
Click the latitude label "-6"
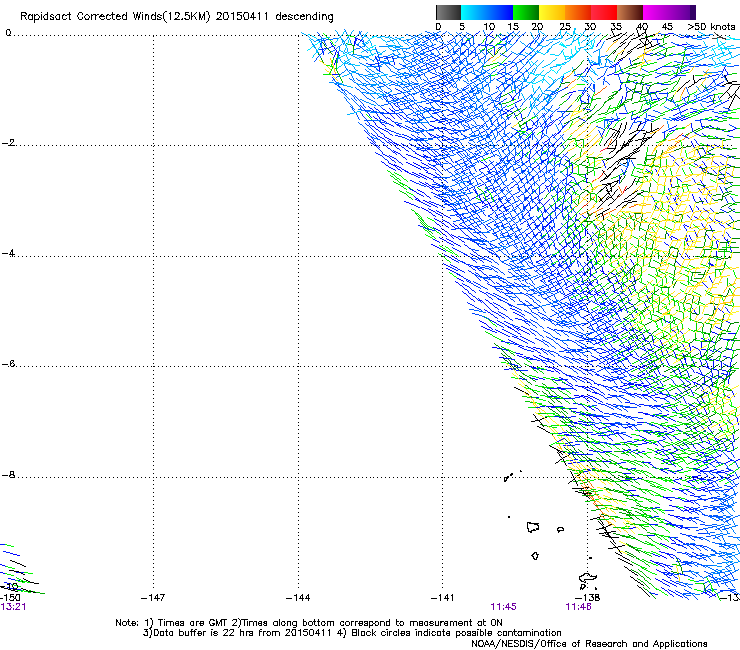pos(8,363)
